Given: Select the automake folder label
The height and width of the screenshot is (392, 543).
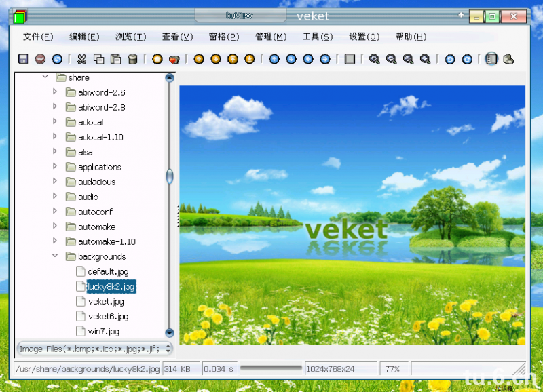Looking at the screenshot, I should pos(96,227).
